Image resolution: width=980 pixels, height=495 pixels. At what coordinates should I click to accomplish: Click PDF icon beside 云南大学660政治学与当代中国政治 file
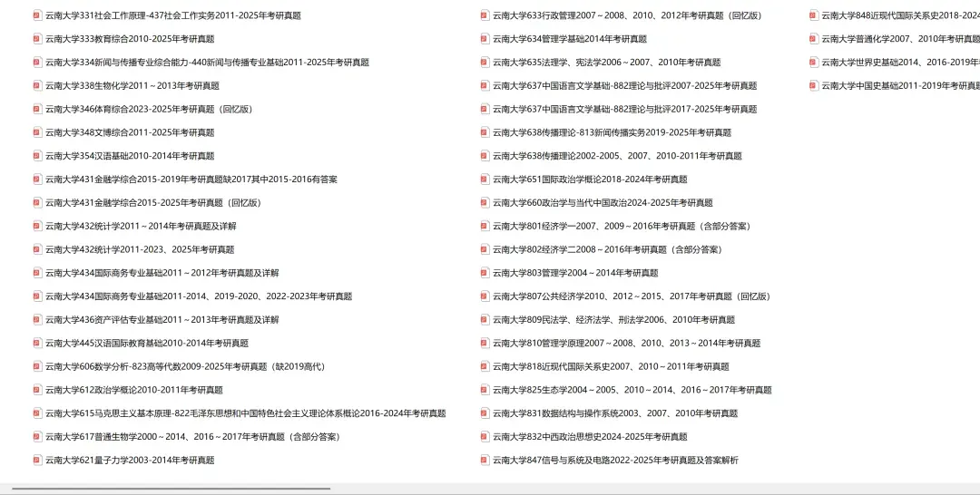click(485, 203)
